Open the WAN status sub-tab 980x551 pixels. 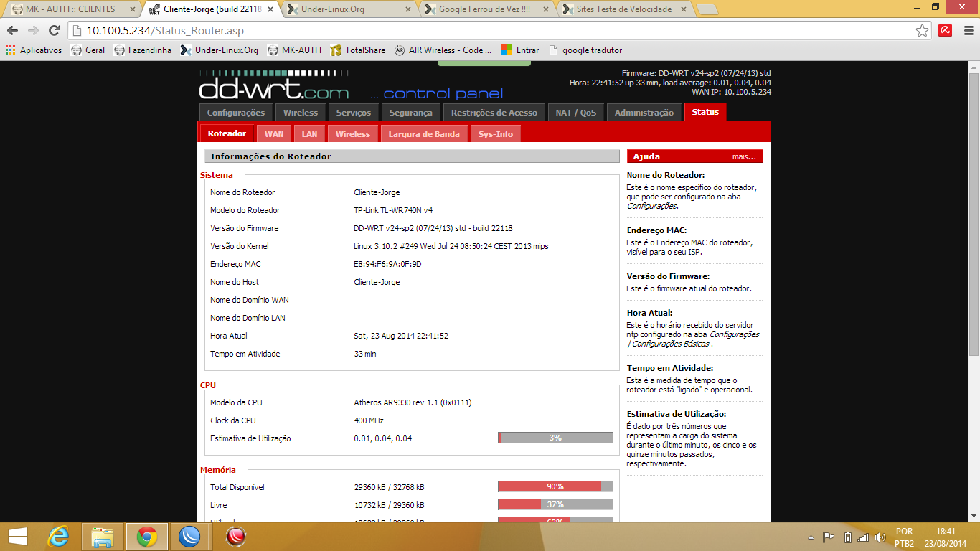pyautogui.click(x=274, y=134)
